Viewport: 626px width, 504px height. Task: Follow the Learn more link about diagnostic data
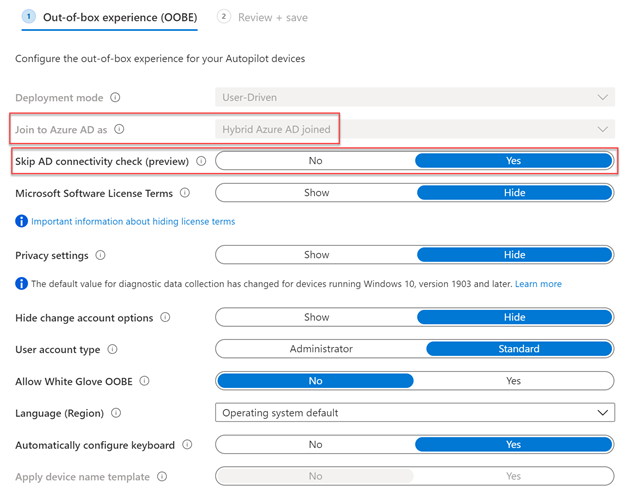pos(538,284)
